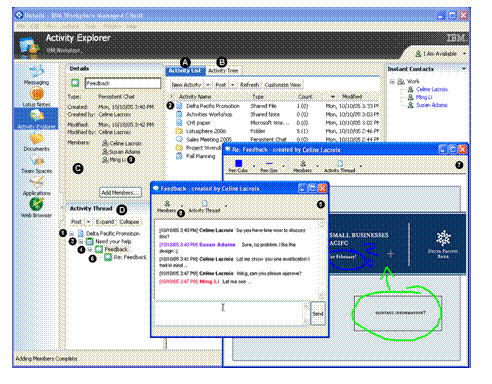492x384 pixels.
Task: Click Susan Adams member icon in Details
Action: (x=105, y=151)
